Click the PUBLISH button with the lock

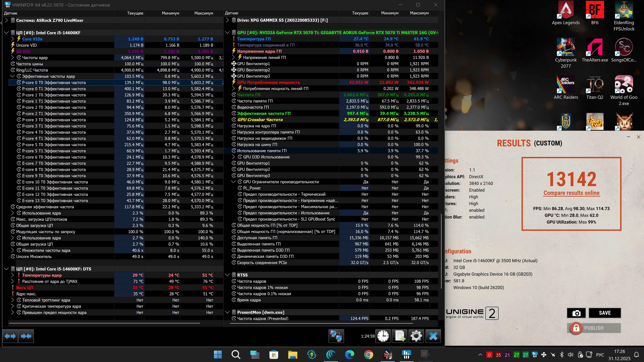(594, 328)
